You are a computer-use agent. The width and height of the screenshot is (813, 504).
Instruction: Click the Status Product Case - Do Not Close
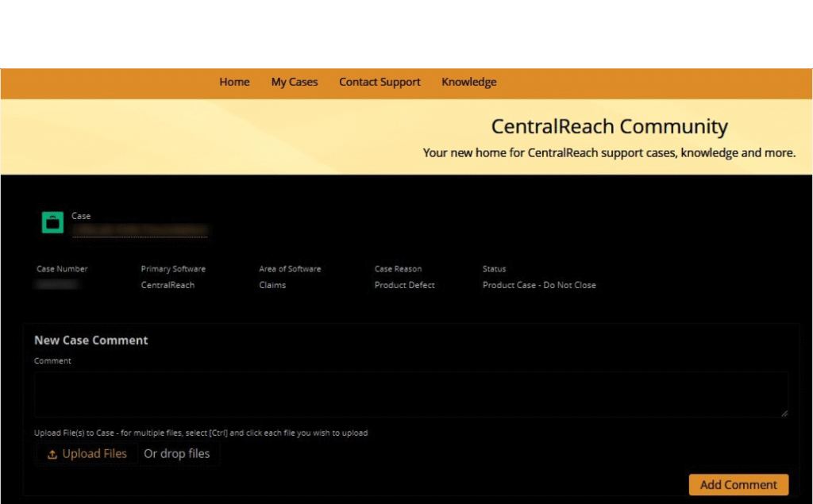click(539, 285)
